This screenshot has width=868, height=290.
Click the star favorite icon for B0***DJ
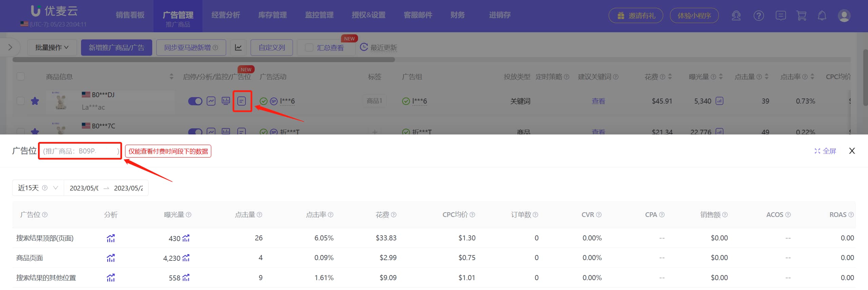coord(35,101)
